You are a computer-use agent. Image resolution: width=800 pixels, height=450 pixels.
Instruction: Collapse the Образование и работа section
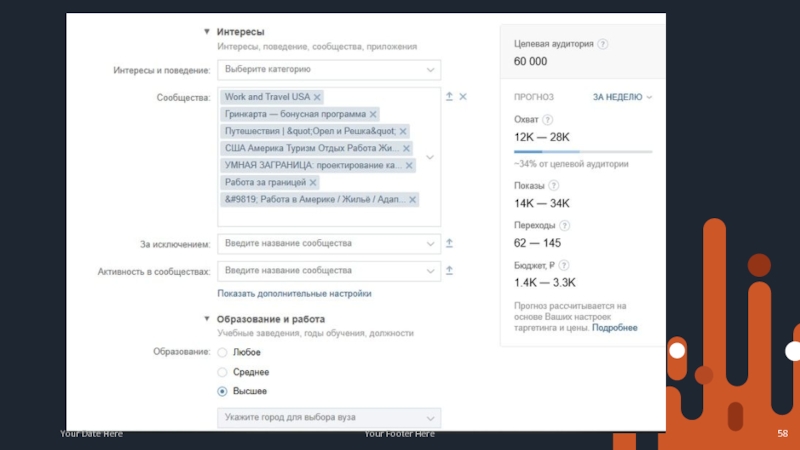pyautogui.click(x=206, y=319)
